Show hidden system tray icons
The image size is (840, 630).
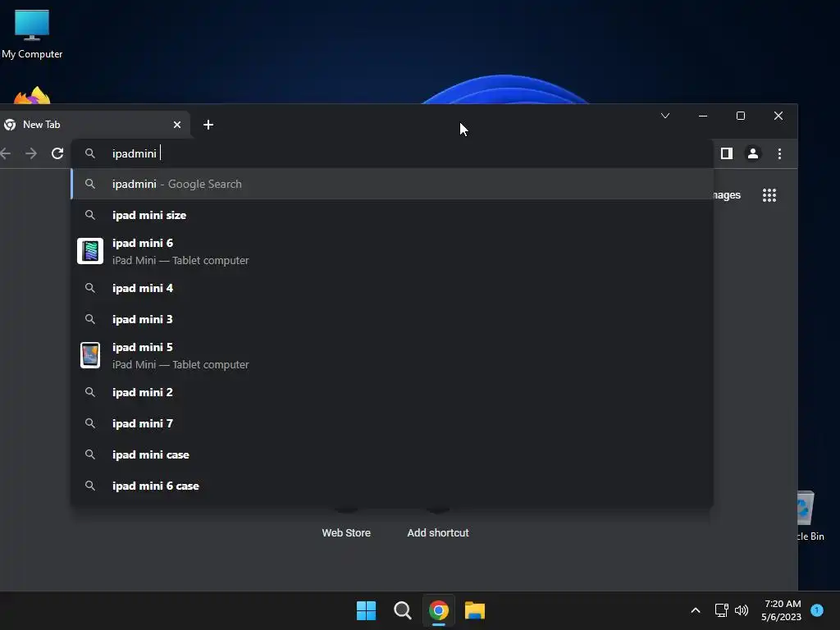click(x=696, y=610)
